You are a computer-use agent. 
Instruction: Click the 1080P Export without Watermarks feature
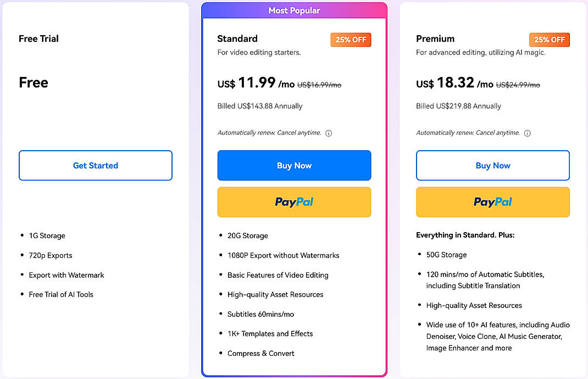tap(283, 255)
